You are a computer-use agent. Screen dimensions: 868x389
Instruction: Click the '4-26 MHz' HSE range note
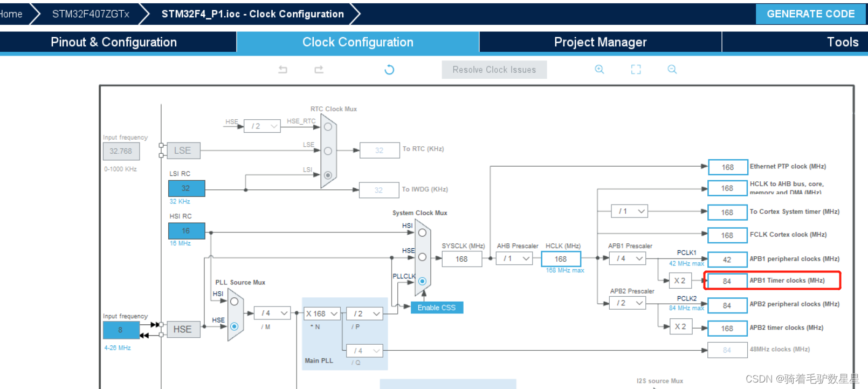pos(118,348)
